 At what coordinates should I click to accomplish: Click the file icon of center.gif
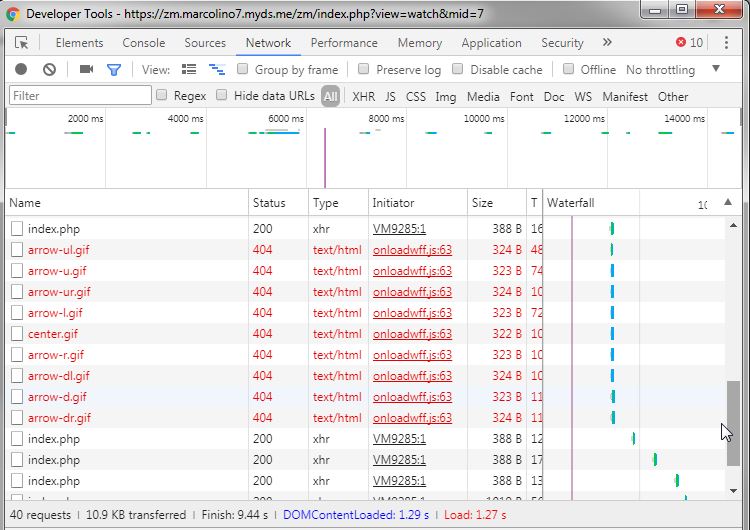(17, 334)
